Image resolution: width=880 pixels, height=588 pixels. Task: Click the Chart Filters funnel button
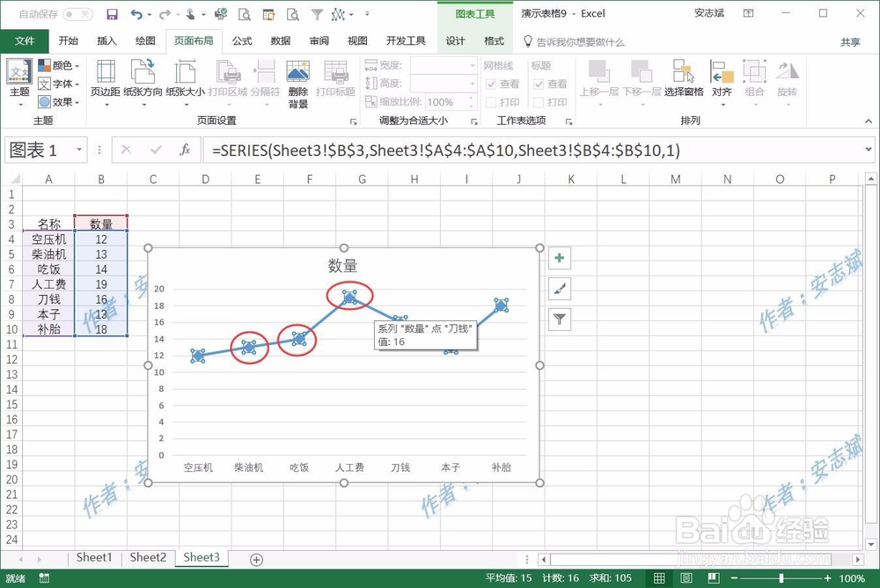pyautogui.click(x=560, y=320)
